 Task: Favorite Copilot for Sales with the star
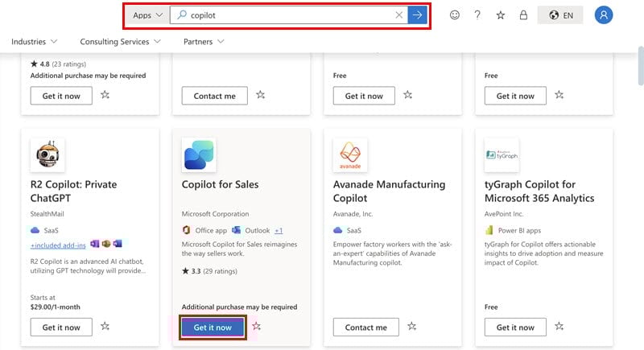coord(257,326)
